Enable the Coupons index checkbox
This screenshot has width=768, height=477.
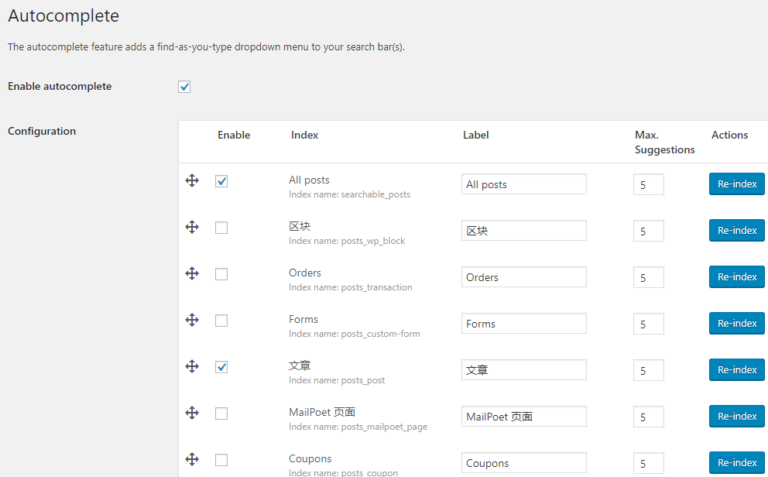coord(221,460)
